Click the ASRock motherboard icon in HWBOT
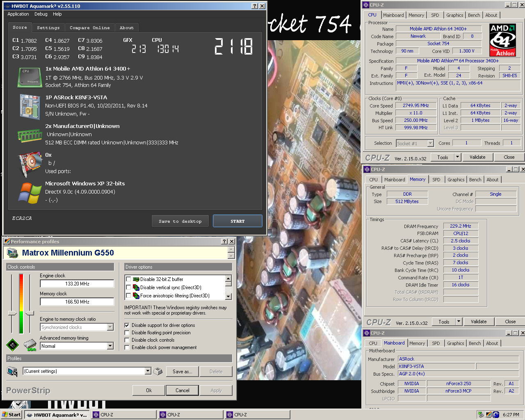This screenshot has width=525, height=420. tap(30, 107)
